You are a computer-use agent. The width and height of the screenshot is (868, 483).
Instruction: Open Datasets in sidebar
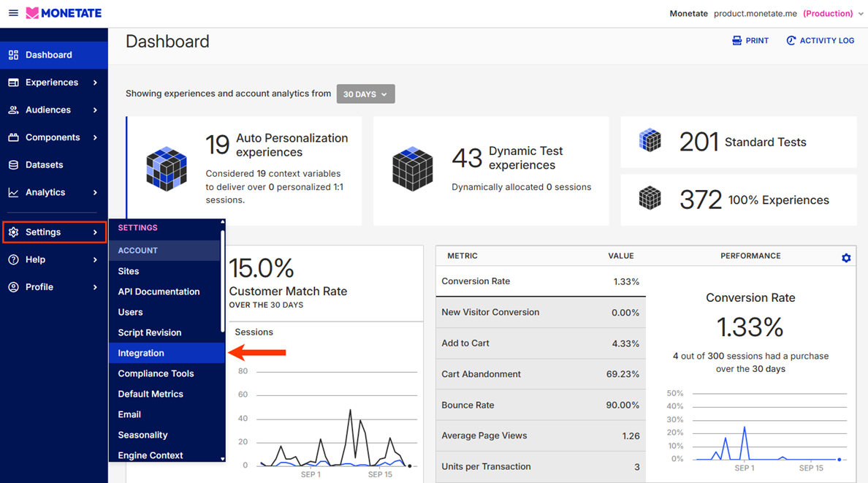click(x=53, y=165)
